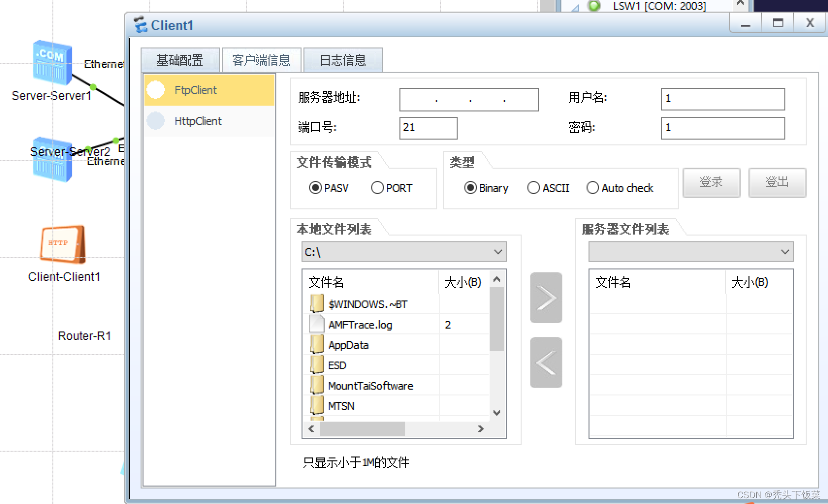Click the AMFTrace.log file icon

pos(317,324)
